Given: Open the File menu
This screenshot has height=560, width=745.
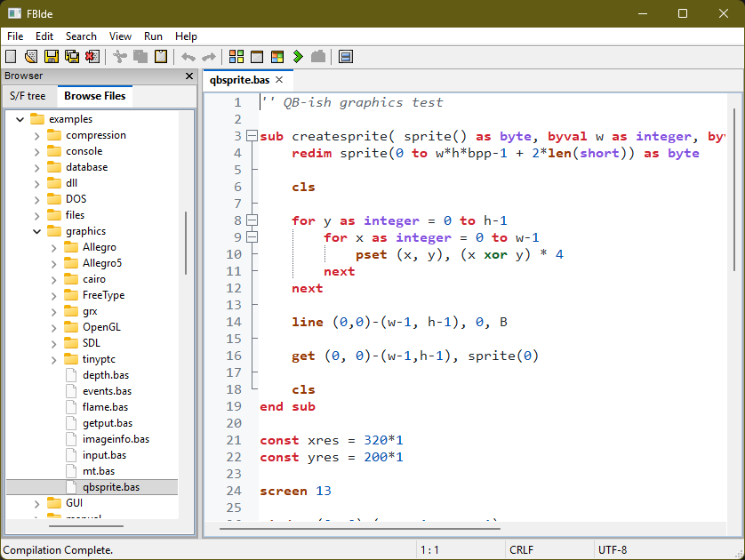Looking at the screenshot, I should point(15,36).
